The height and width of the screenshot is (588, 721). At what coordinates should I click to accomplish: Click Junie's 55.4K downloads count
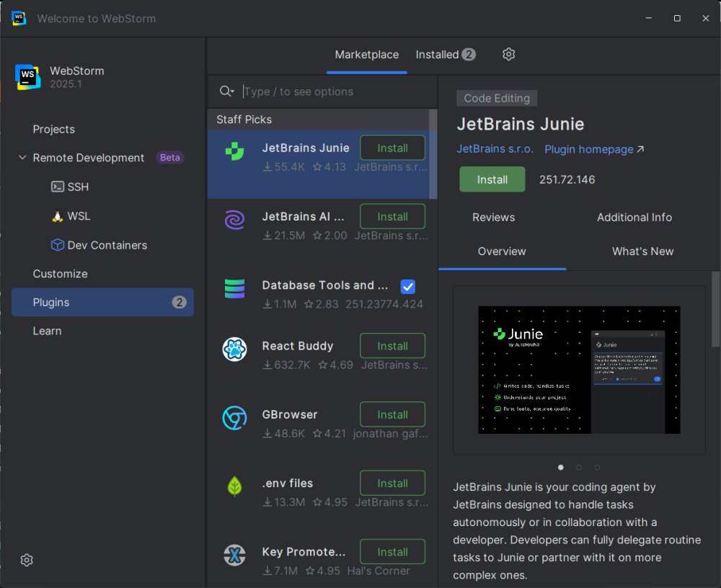284,167
